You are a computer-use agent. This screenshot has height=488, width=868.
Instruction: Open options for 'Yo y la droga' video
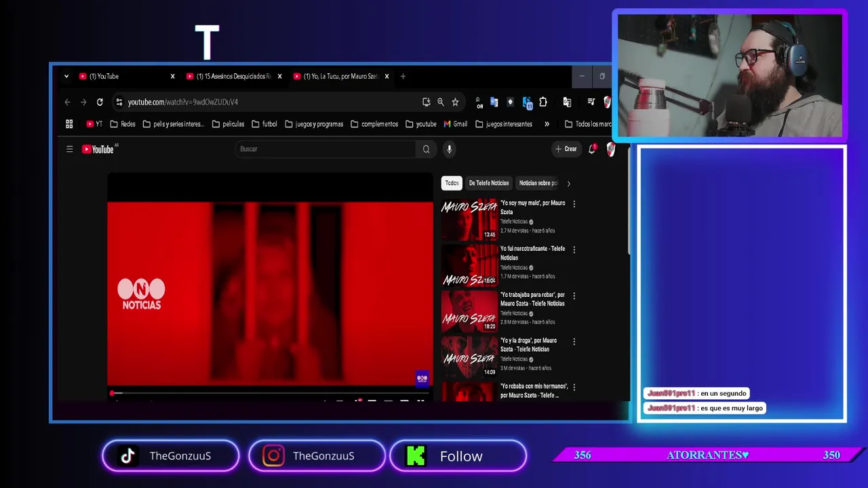click(x=574, y=342)
